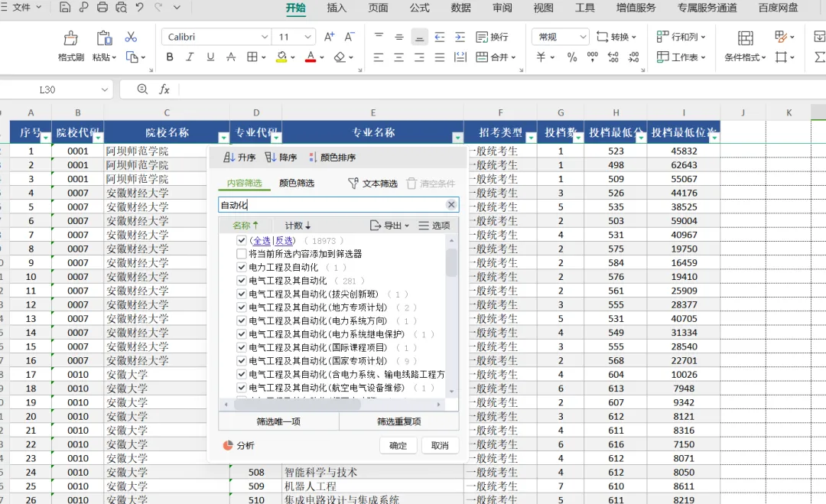Click the Save icon in quick toolbar

64,8
